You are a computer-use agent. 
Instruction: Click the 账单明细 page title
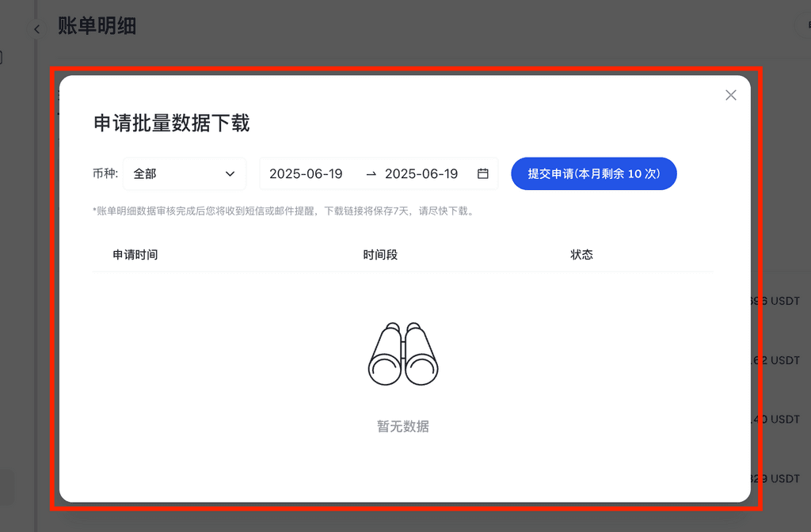click(x=97, y=26)
